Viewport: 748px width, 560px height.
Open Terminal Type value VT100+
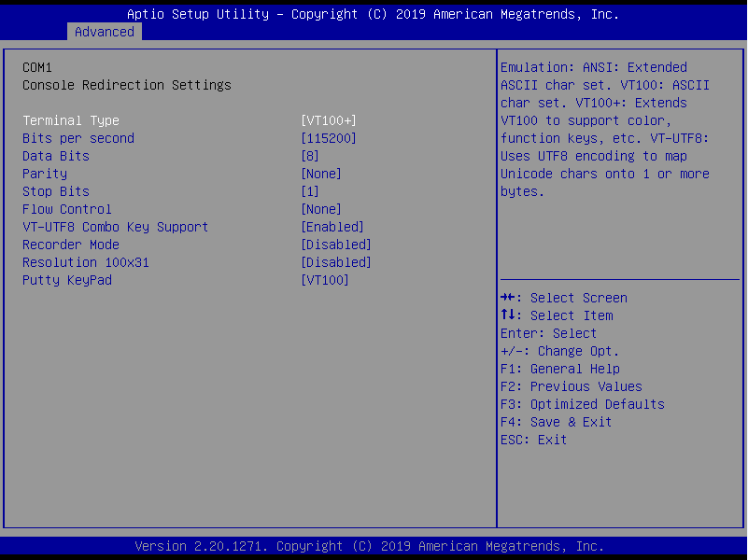click(x=329, y=120)
